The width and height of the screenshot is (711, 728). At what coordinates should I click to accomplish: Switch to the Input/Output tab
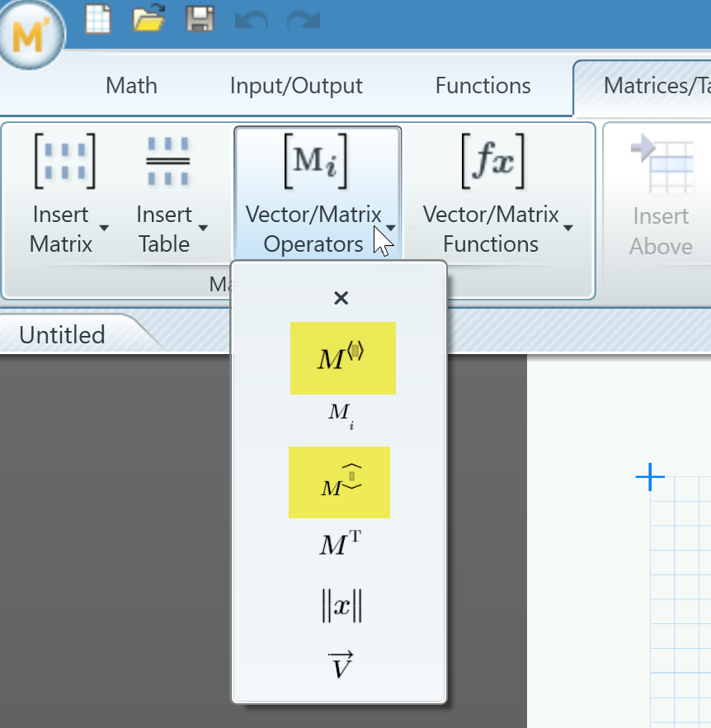point(296,85)
